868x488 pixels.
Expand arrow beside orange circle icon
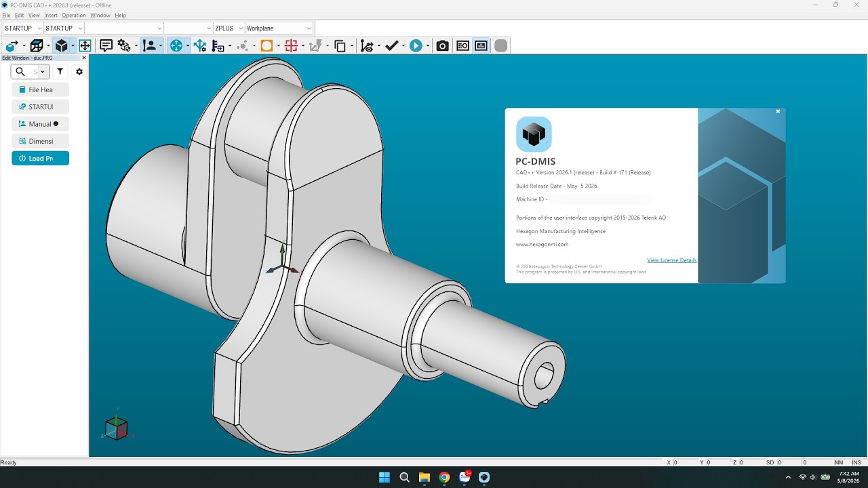coord(279,46)
